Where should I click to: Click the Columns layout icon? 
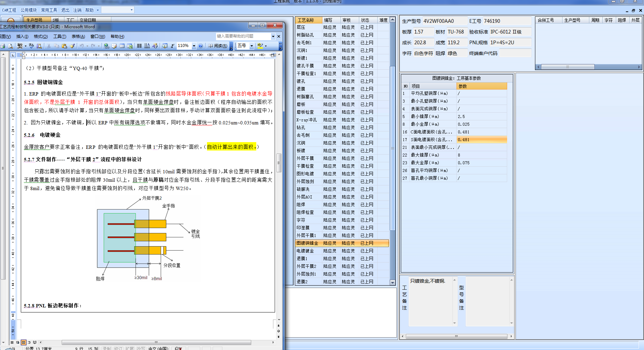click(139, 46)
